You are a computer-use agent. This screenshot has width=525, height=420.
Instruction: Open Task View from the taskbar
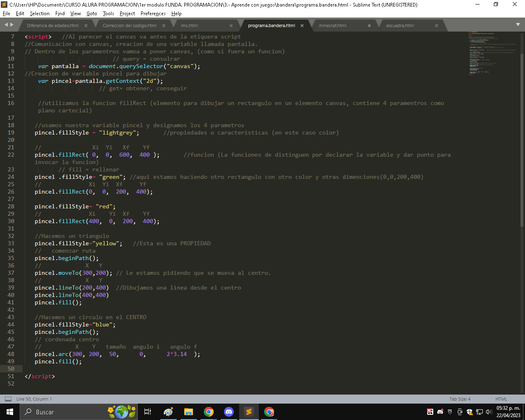coord(148,412)
